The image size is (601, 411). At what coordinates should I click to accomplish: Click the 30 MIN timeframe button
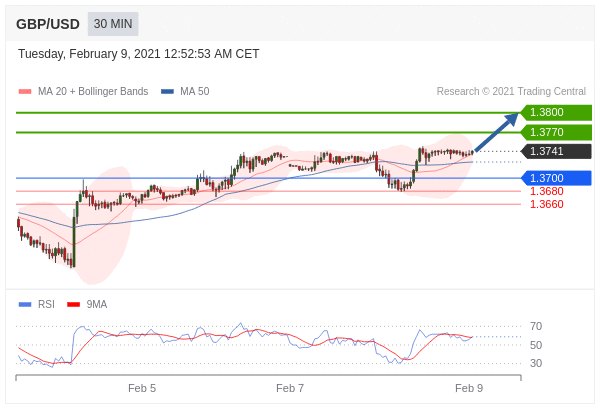click(x=113, y=24)
